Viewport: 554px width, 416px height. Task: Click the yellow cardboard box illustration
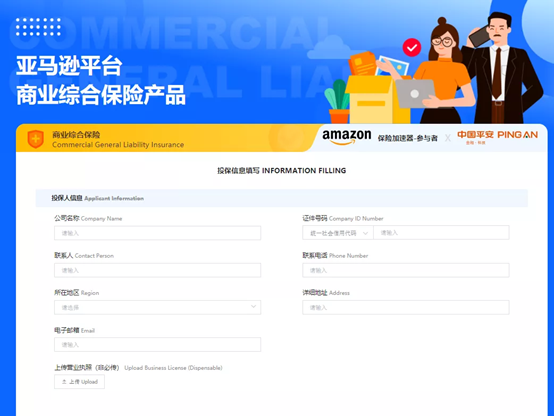pos(376,100)
